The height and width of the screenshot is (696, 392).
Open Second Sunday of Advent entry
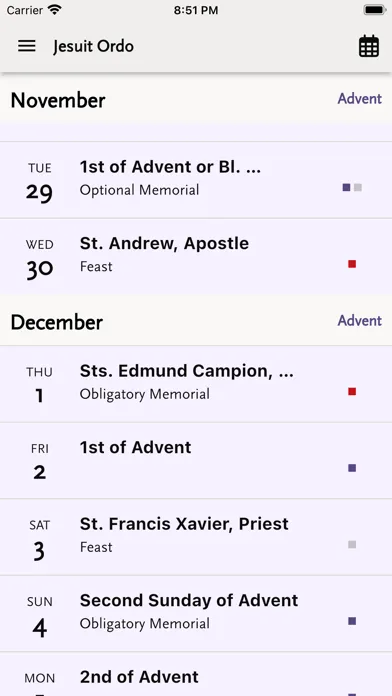pos(196,613)
